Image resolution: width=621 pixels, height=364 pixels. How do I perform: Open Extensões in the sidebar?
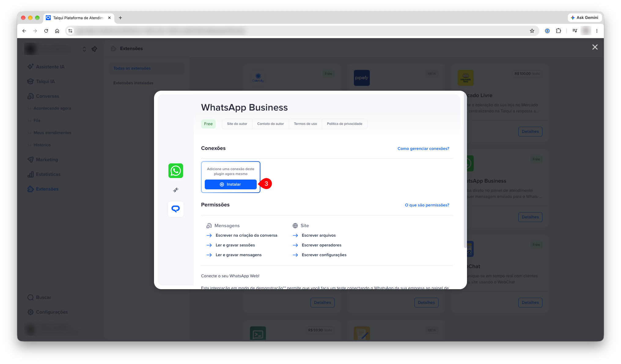tap(47, 189)
